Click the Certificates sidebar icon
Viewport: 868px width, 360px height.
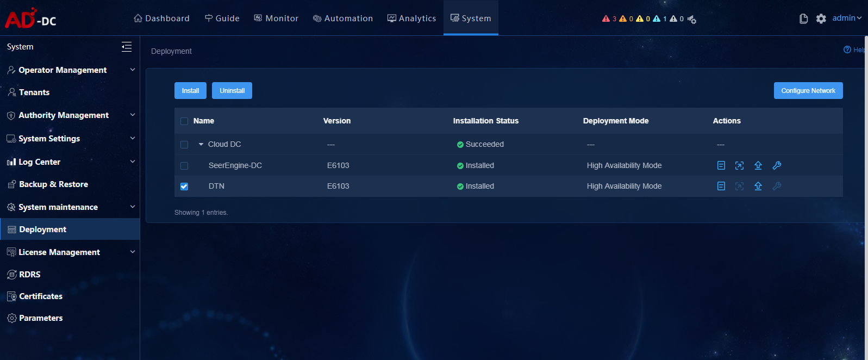11,296
